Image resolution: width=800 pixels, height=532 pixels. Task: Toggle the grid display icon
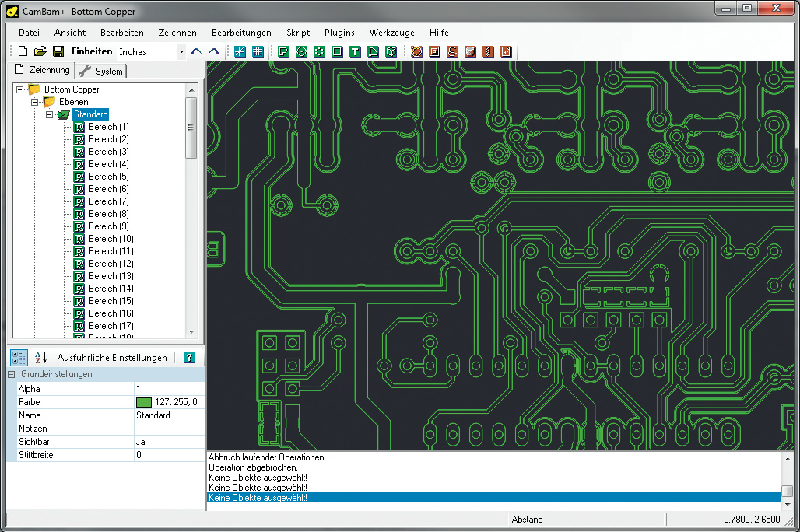(x=258, y=51)
